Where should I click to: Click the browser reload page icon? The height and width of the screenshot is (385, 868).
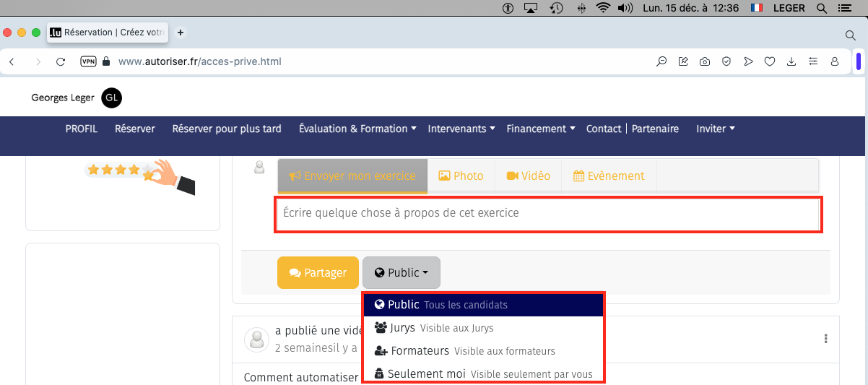pos(61,61)
